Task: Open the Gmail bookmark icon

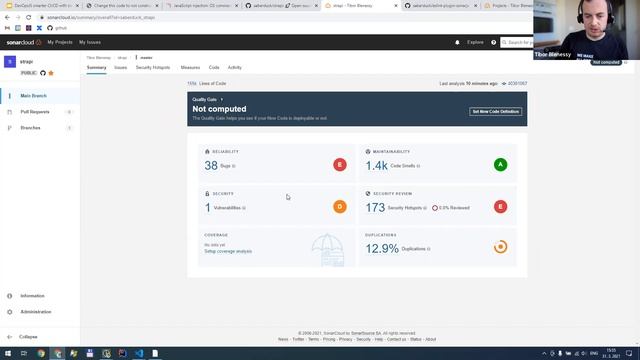Action: coord(7,28)
